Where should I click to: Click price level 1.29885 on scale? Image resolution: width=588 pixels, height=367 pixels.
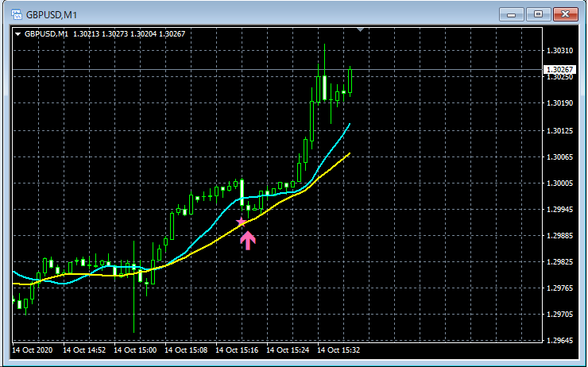560,236
